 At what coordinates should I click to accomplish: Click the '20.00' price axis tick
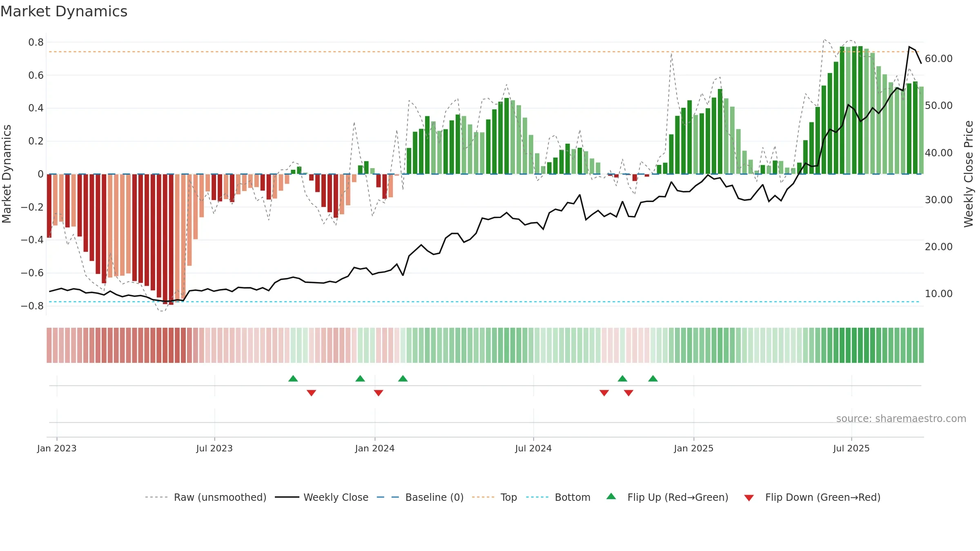(939, 247)
